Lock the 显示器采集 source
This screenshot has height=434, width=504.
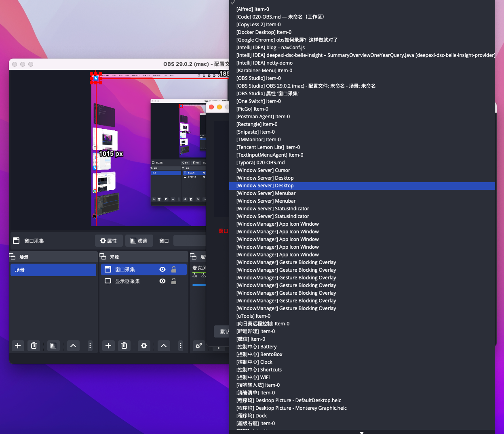coord(174,281)
